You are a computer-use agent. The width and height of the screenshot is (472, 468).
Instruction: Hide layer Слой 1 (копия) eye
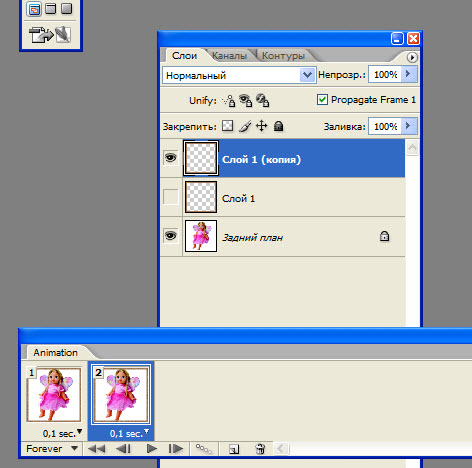pos(171,157)
